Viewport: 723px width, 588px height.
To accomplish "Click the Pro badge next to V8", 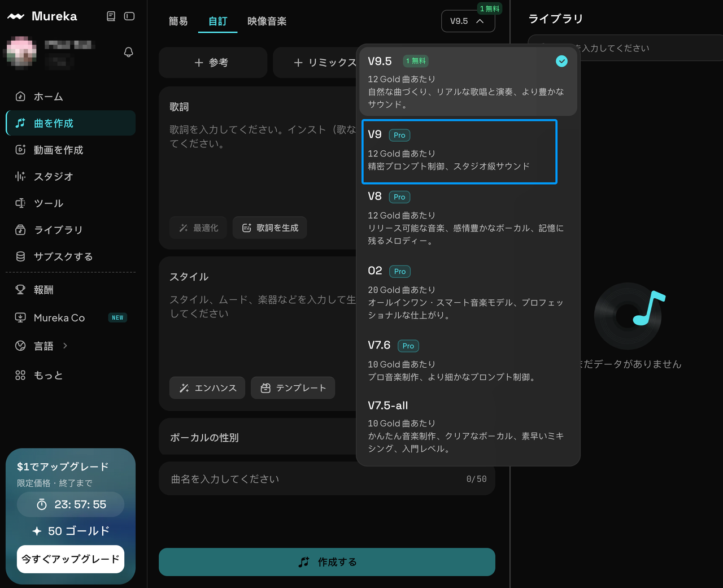I will [399, 197].
